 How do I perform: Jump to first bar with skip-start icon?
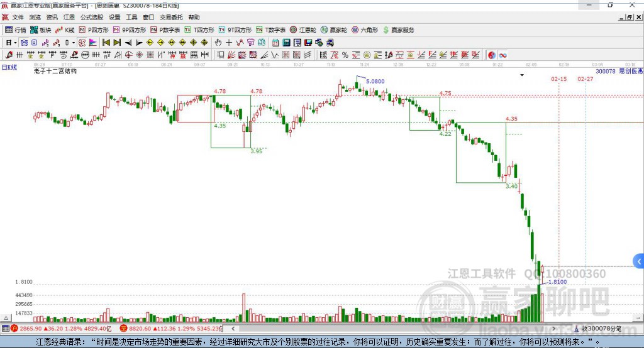tap(106, 43)
